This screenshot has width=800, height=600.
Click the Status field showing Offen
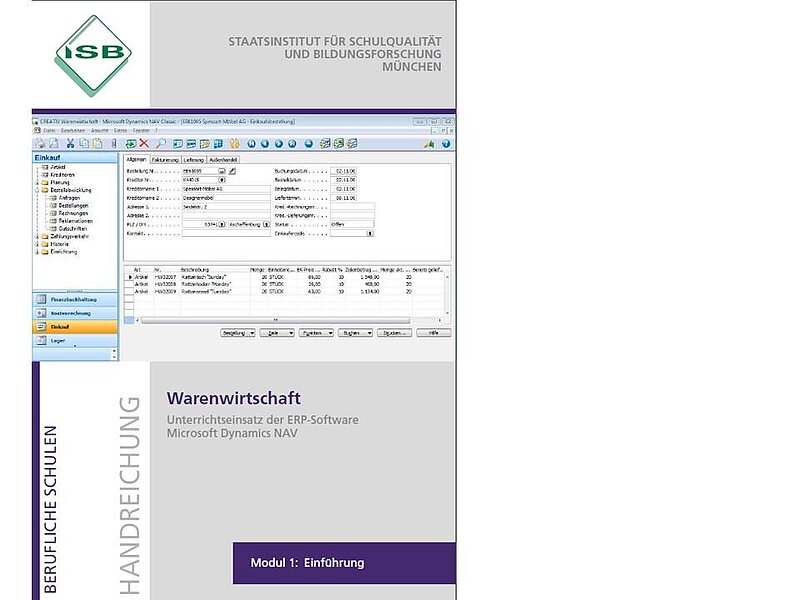(x=352, y=224)
